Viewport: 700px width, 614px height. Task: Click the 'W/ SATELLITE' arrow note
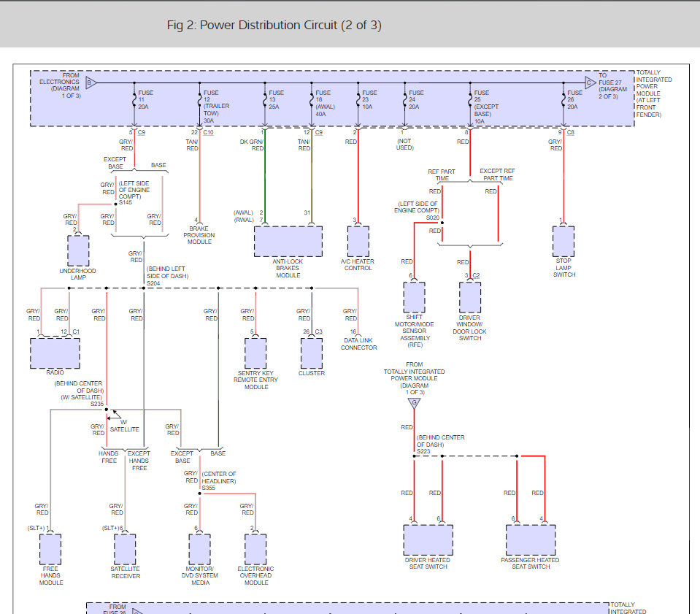[125, 426]
